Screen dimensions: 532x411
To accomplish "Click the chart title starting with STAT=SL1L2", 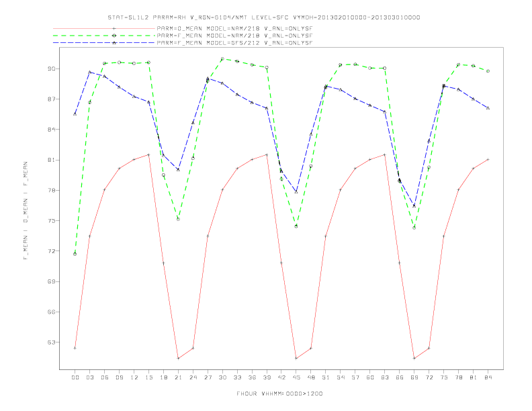I will pyautogui.click(x=264, y=17).
